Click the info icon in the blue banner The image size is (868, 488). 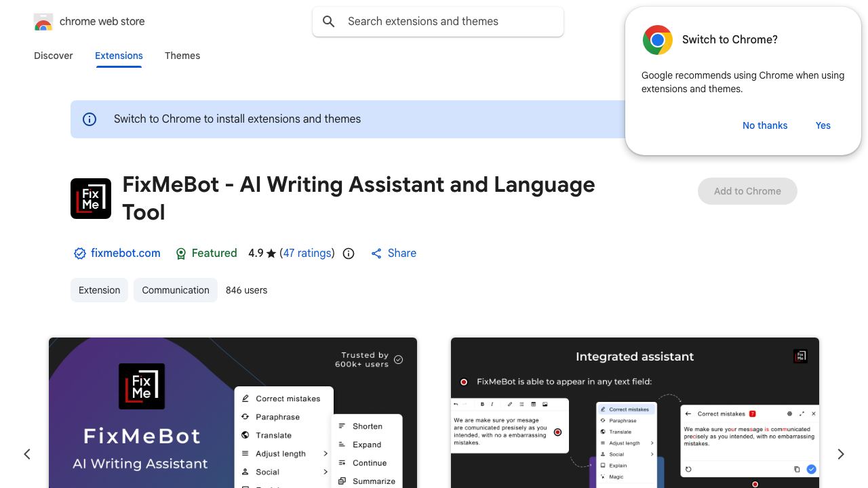coord(90,119)
